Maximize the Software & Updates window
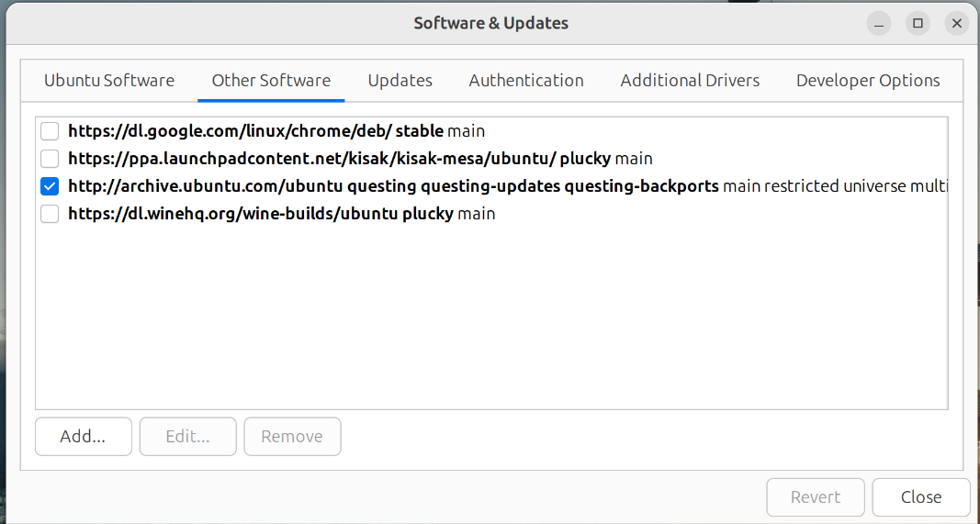Image resolution: width=980 pixels, height=524 pixels. click(918, 23)
